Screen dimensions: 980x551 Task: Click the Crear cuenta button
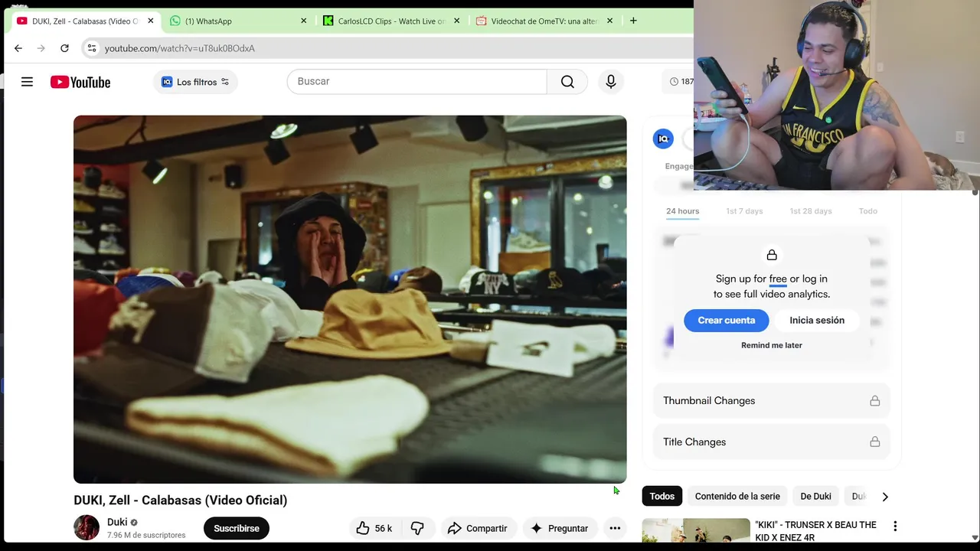point(726,320)
